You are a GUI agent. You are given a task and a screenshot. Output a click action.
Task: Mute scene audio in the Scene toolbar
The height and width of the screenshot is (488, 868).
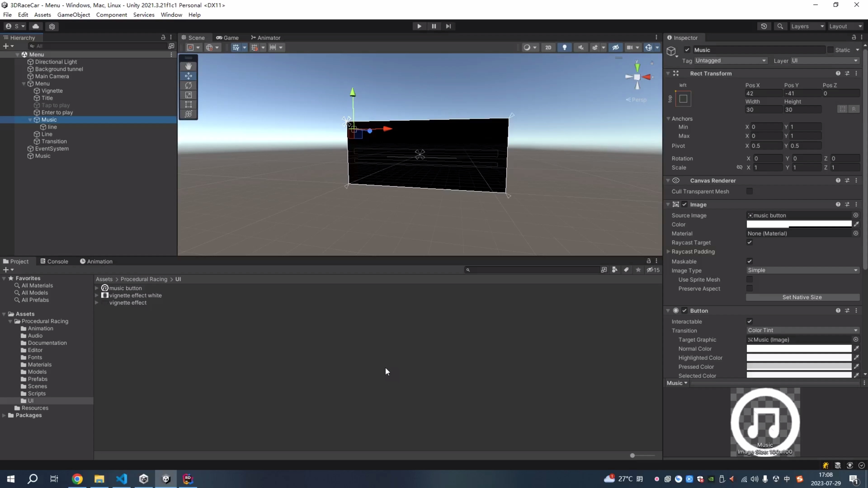point(581,47)
